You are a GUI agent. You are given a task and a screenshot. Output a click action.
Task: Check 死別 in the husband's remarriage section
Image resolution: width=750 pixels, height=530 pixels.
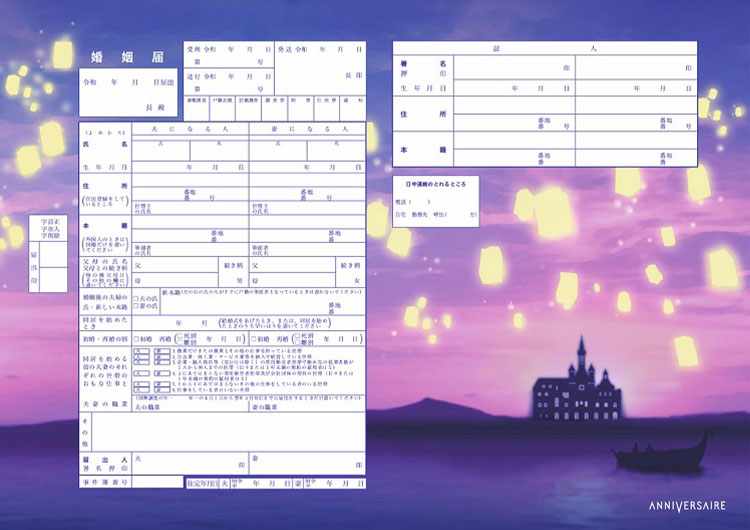tap(180, 336)
